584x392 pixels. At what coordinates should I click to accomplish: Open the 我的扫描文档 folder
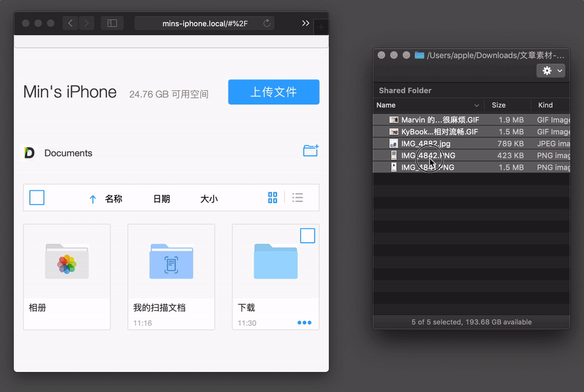pos(171,277)
